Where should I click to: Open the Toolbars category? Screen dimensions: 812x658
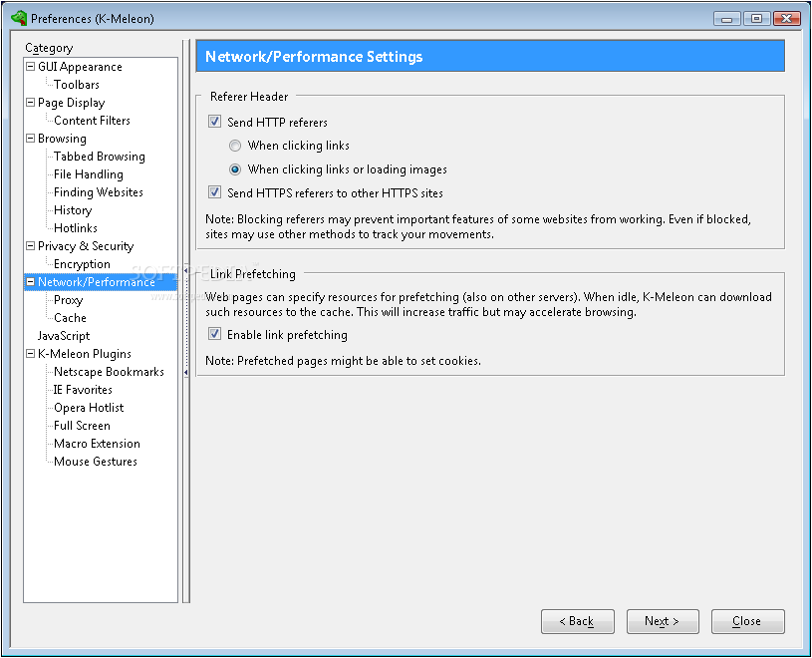(x=77, y=85)
